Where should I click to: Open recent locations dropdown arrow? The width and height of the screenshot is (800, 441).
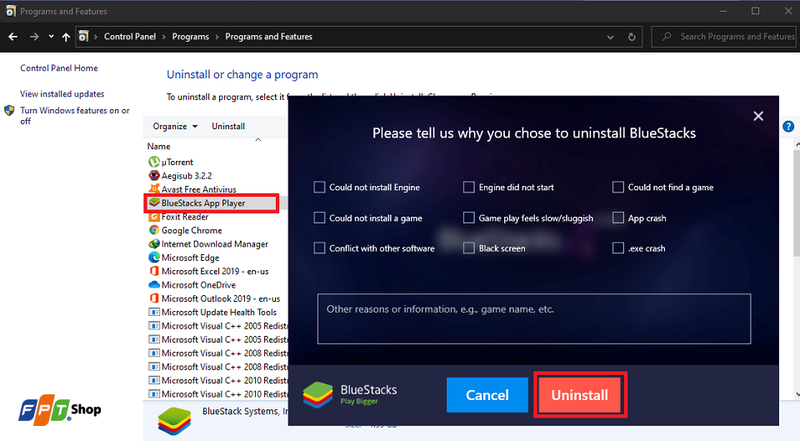(x=51, y=37)
